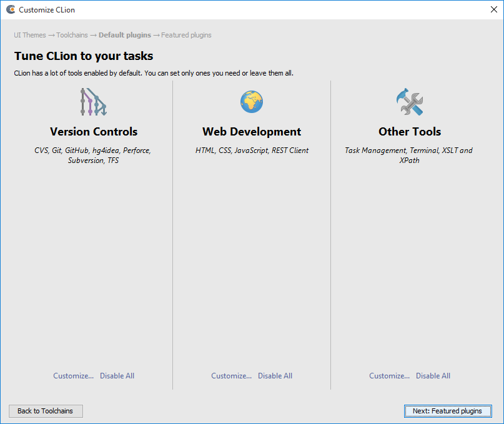504x424 pixels.
Task: Click the Version Controls heading
Action: point(94,132)
